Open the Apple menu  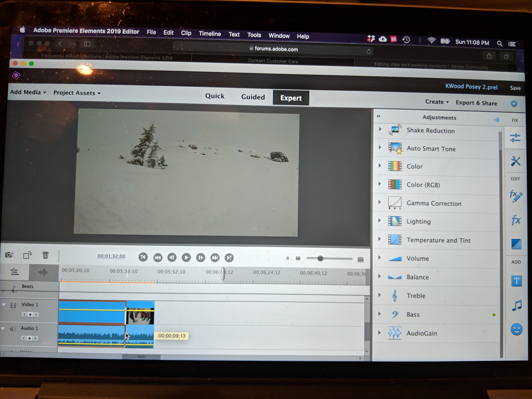click(23, 30)
